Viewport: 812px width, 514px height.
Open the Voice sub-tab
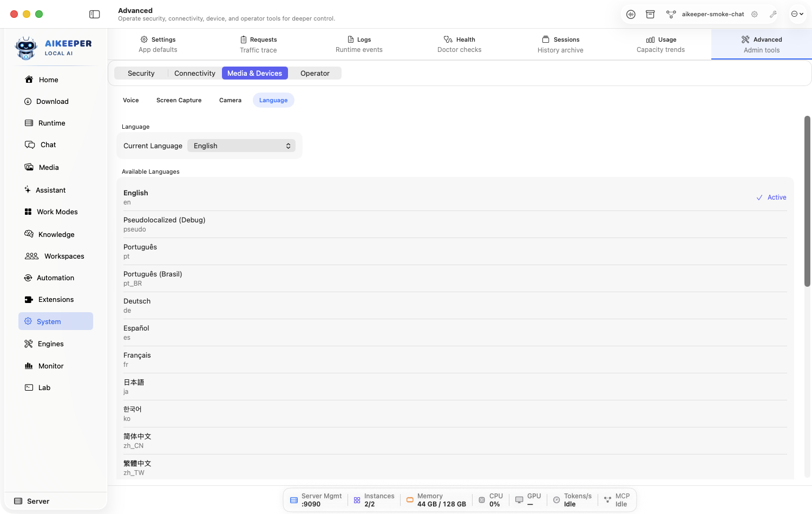131,100
